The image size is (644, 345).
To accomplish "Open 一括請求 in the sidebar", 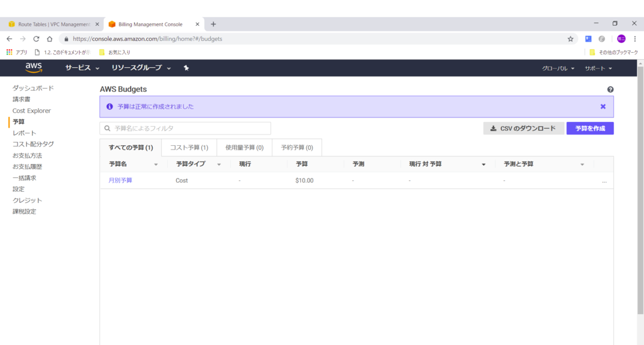I will [x=25, y=178].
